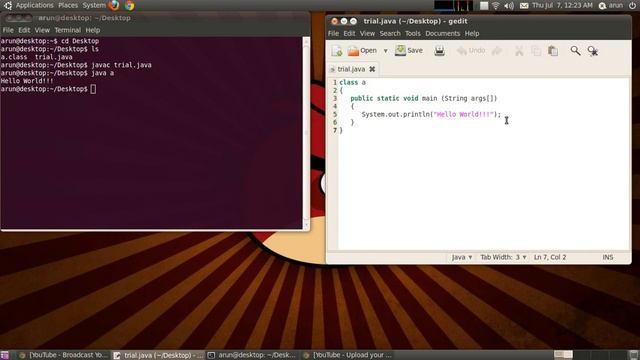Open the clock showing Thu Jul 7
The image size is (640, 360).
coord(562,5)
